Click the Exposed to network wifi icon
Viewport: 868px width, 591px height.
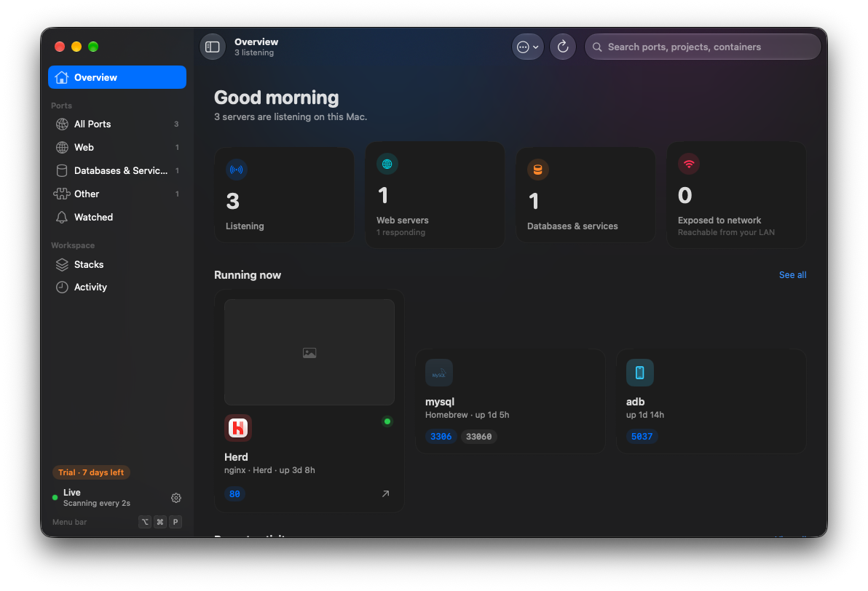689,164
